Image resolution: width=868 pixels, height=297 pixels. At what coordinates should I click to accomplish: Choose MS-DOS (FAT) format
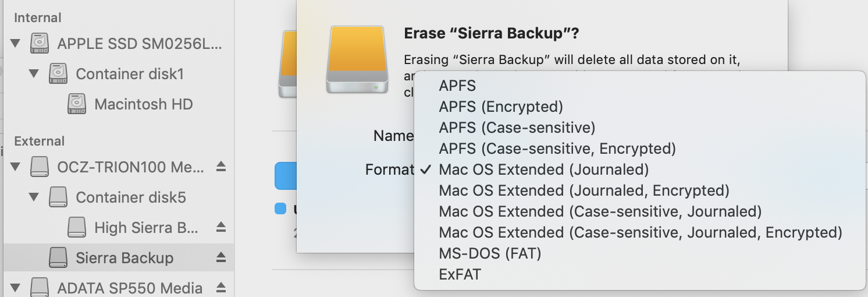[490, 253]
